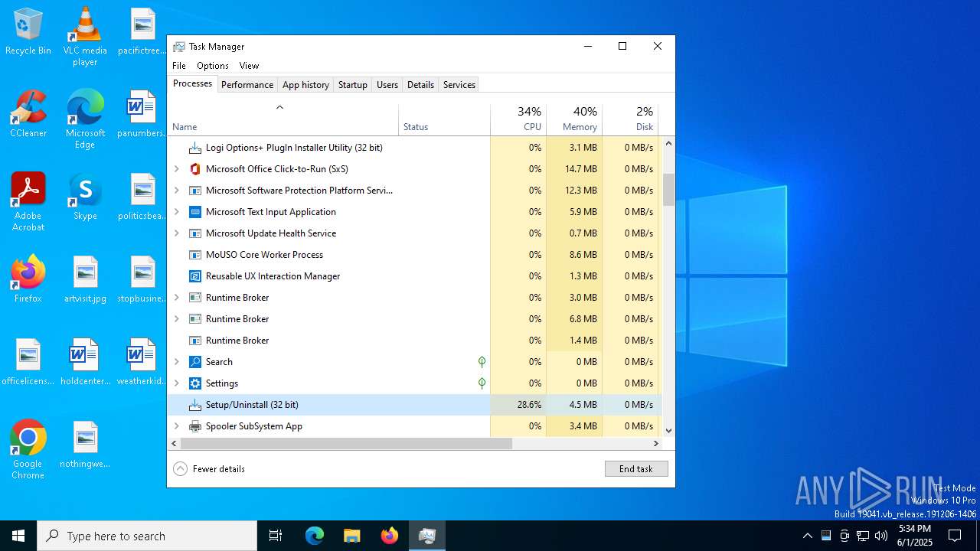This screenshot has width=980, height=551.
Task: Expand the Settings process group
Action: (177, 383)
